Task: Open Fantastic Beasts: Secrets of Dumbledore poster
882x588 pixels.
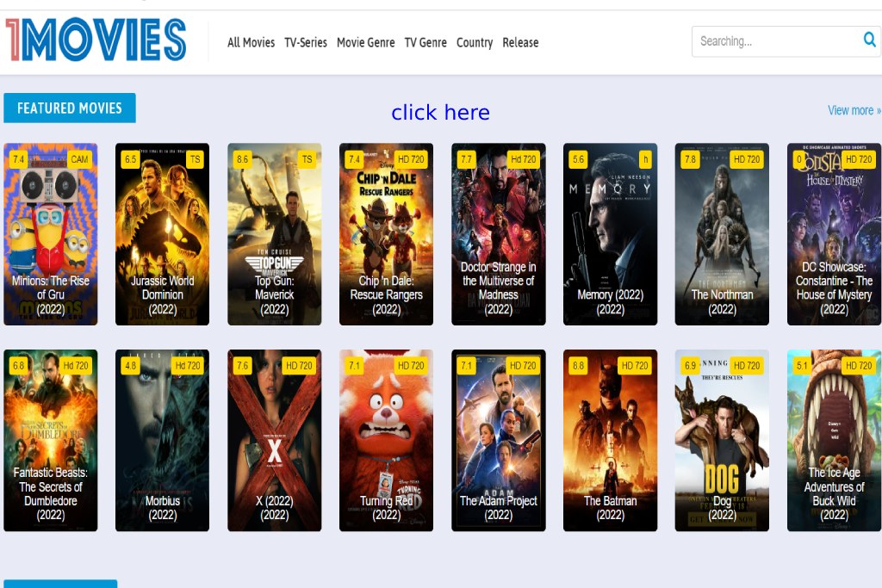Action: tap(51, 441)
